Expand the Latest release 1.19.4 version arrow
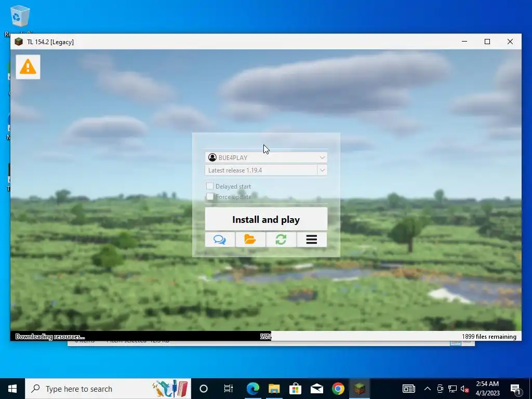 pos(322,170)
